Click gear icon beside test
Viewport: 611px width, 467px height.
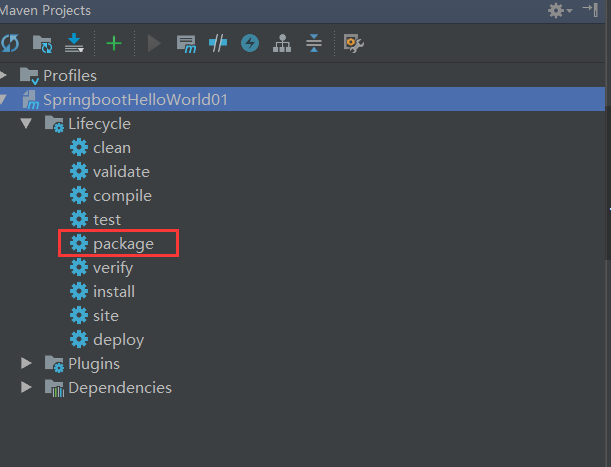click(79, 219)
